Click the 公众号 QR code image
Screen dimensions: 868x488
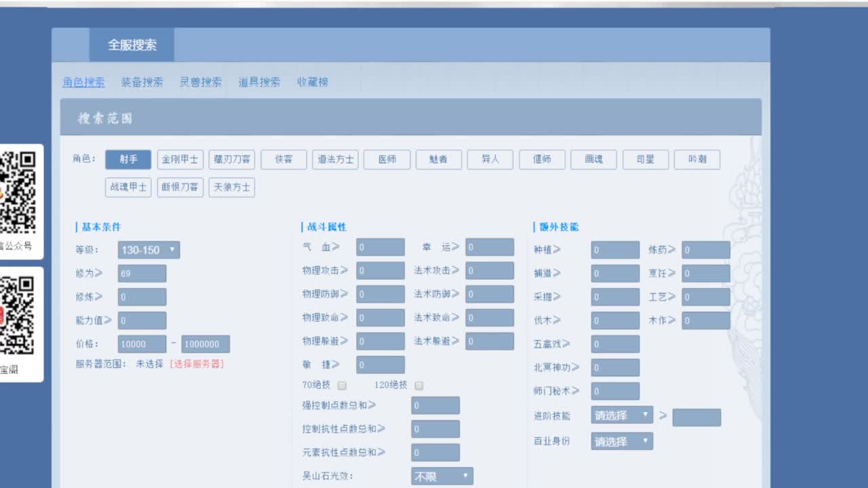tap(18, 192)
